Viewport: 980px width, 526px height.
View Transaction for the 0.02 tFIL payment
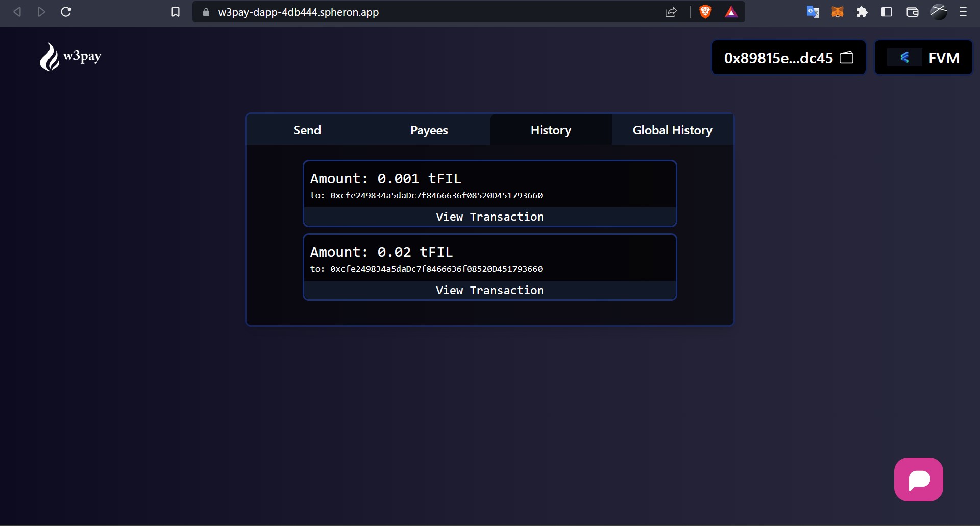pos(490,290)
